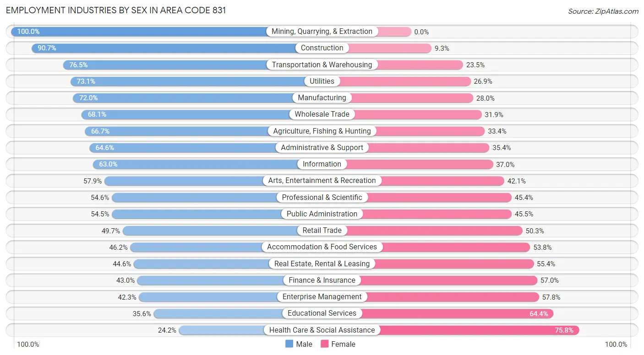Click the 72.0% Manufacturing male value
This screenshot has width=644, height=355.
88,98
